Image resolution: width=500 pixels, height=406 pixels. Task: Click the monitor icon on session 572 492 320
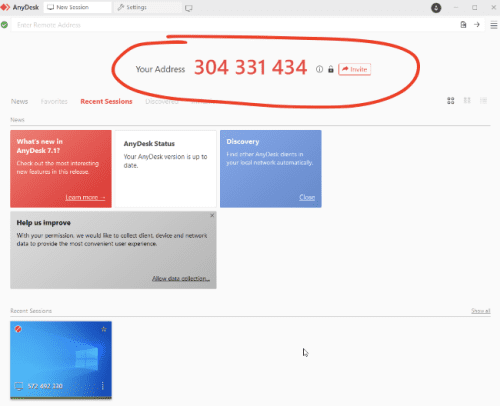pyautogui.click(x=19, y=386)
